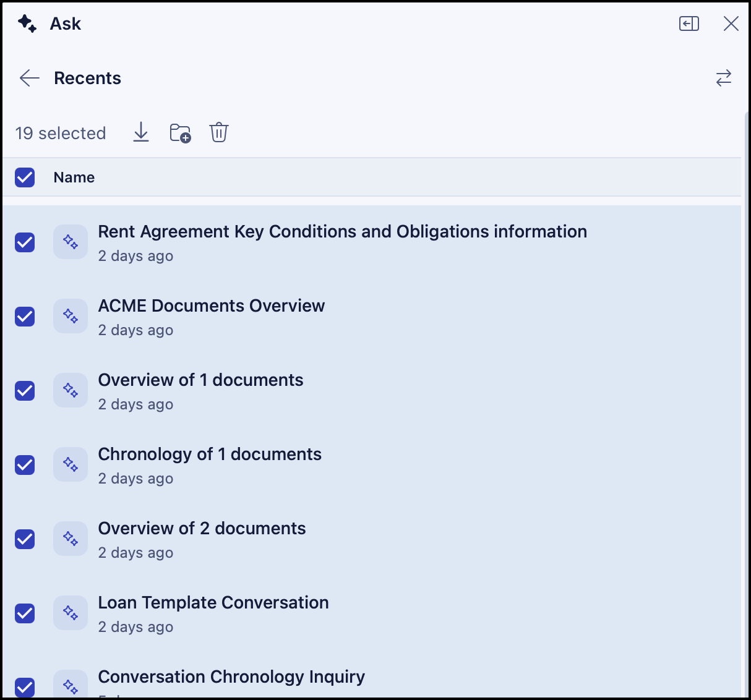Click the ACME Documents Overview sparkle icon
Viewport: 751px width, 700px height.
[71, 316]
